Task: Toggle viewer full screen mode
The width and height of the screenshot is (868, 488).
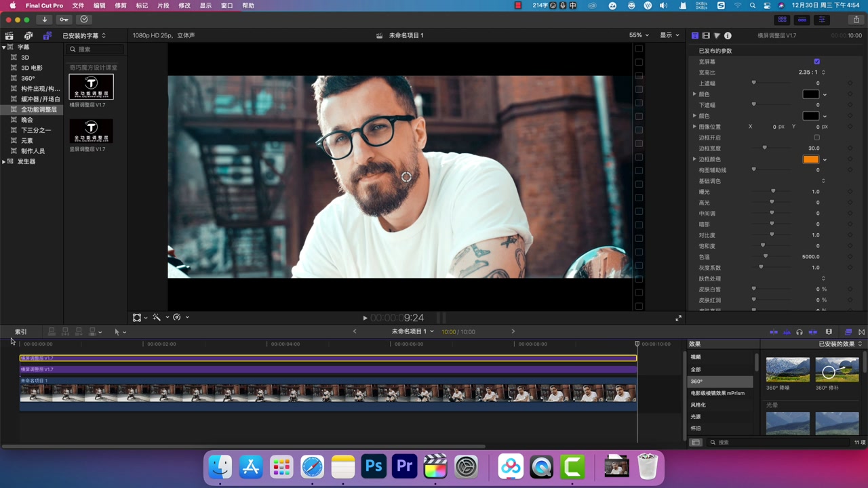Action: (x=678, y=318)
